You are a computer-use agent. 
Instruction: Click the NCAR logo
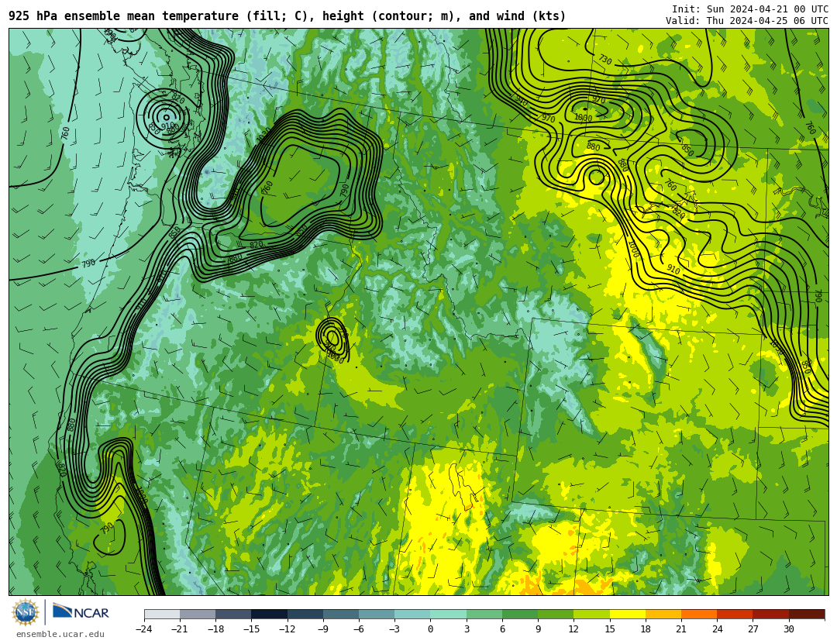click(81, 611)
